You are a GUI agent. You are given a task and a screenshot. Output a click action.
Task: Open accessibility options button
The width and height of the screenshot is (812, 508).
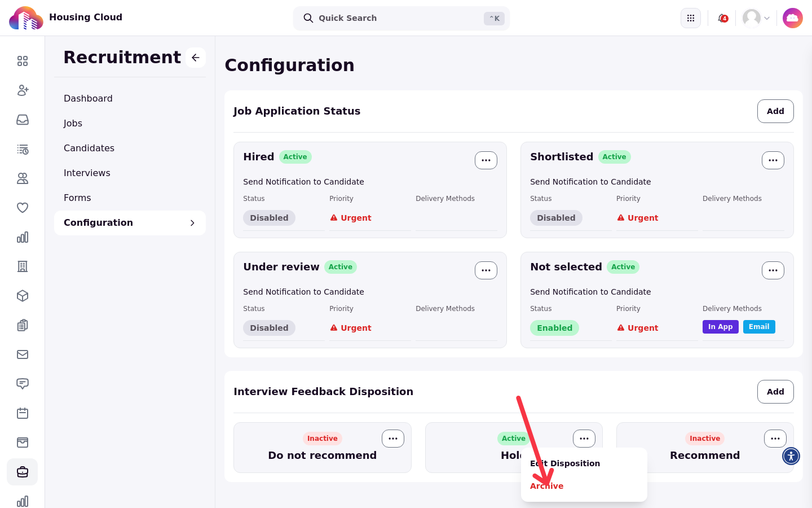coord(791,456)
